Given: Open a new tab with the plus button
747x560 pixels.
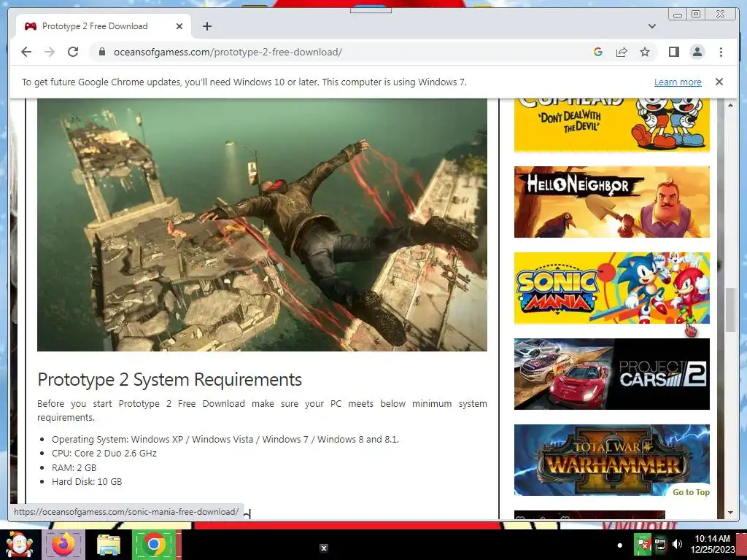Looking at the screenshot, I should [206, 26].
